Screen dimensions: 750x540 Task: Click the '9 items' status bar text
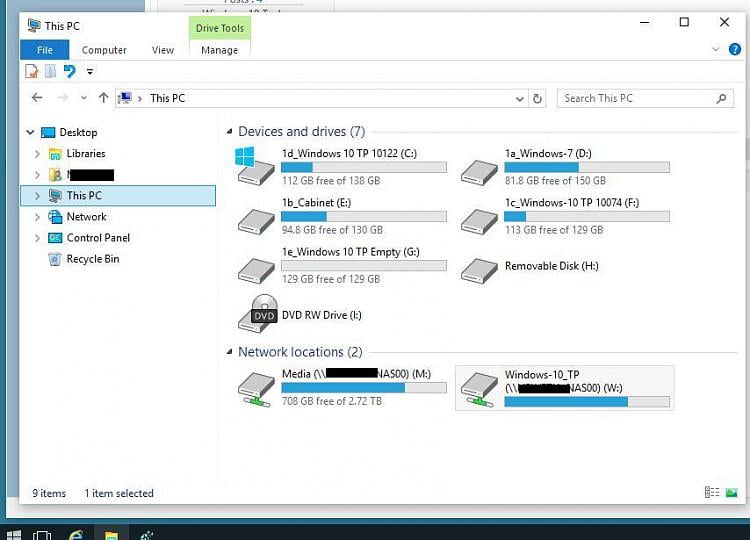click(49, 493)
